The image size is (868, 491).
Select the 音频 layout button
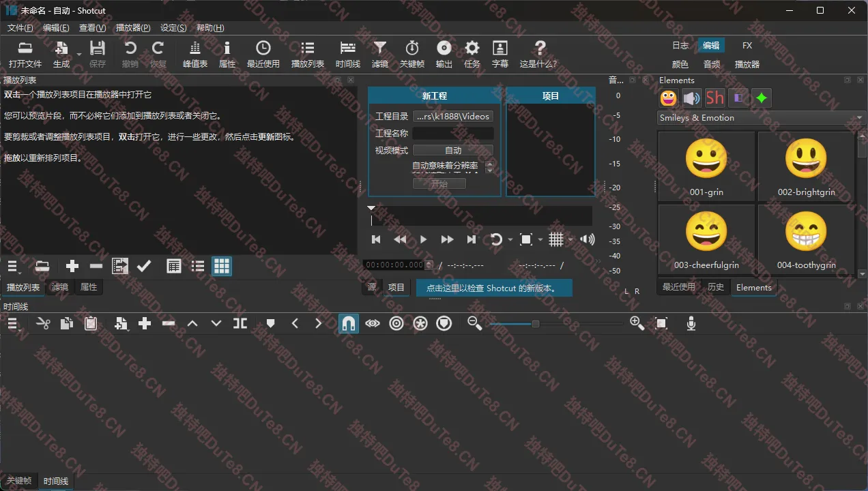coord(712,64)
